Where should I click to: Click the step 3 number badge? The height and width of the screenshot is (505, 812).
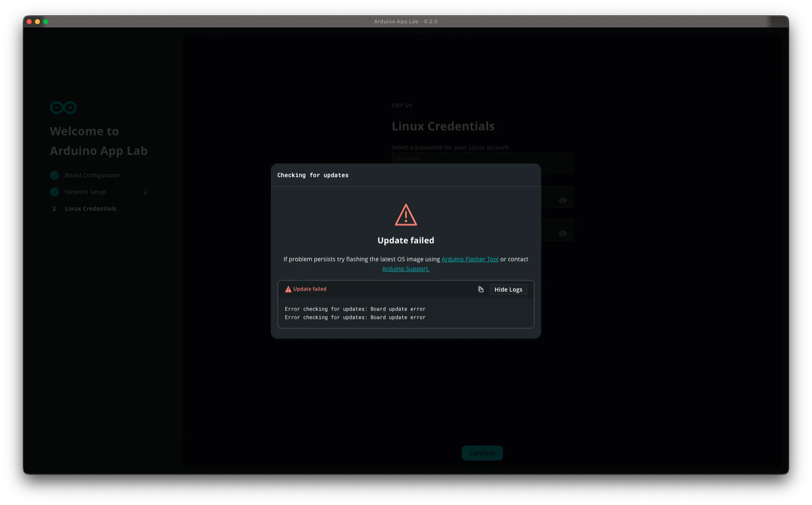pyautogui.click(x=54, y=209)
